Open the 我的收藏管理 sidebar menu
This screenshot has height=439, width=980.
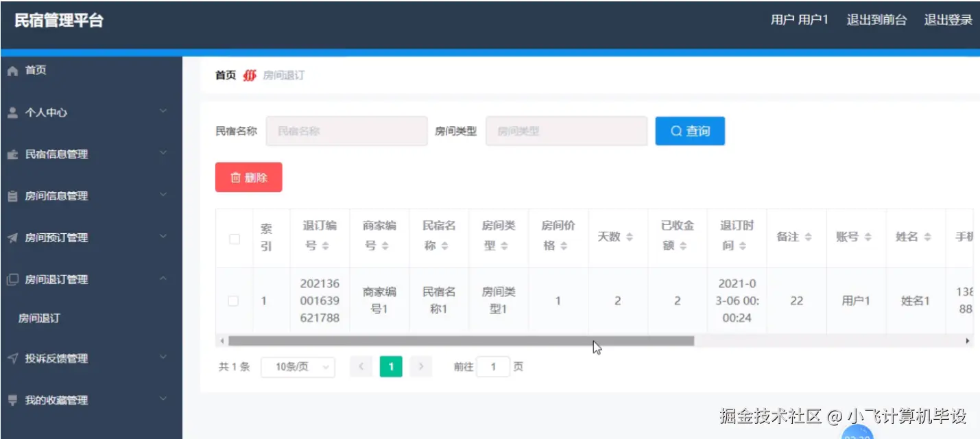click(x=91, y=400)
